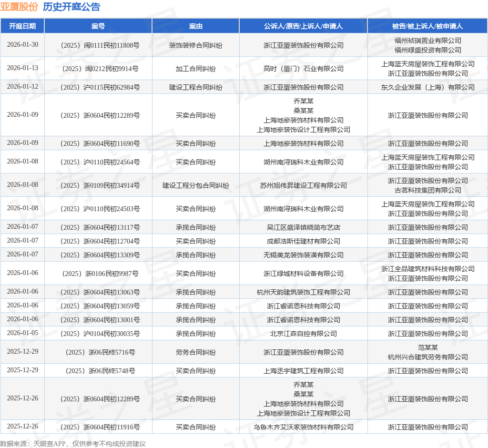
Task: Click plaintiff 杭州天韵建筑装饰工程有限公司
Action: [304, 292]
